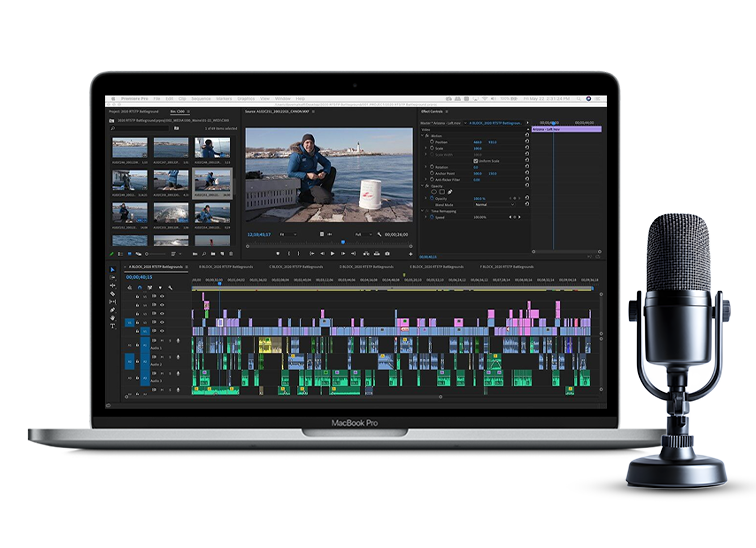Expand the Speed property
This screenshot has width=756, height=548.
pyautogui.click(x=426, y=217)
